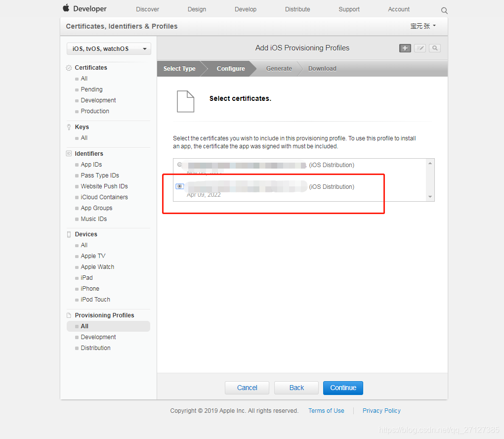Open the search magnifier in top navigation

(x=444, y=10)
